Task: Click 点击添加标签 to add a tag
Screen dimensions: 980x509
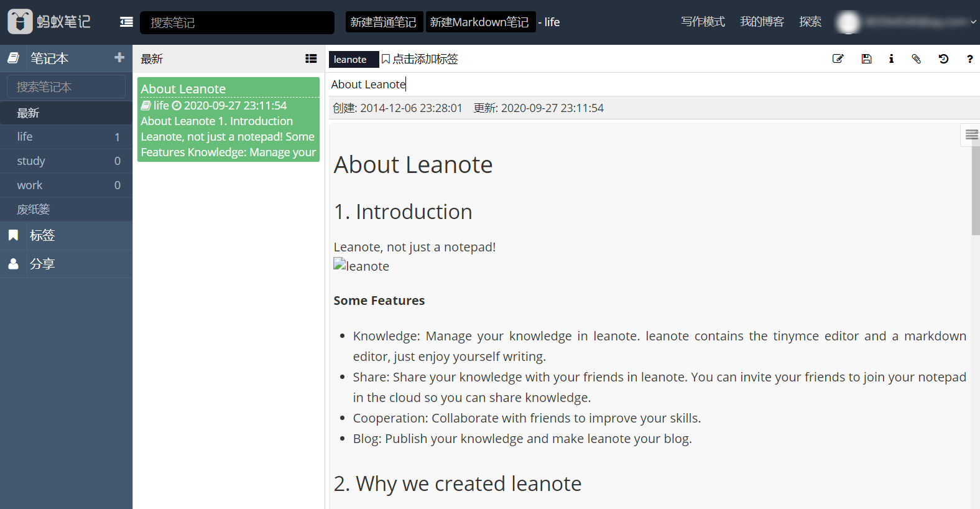Action: [425, 59]
